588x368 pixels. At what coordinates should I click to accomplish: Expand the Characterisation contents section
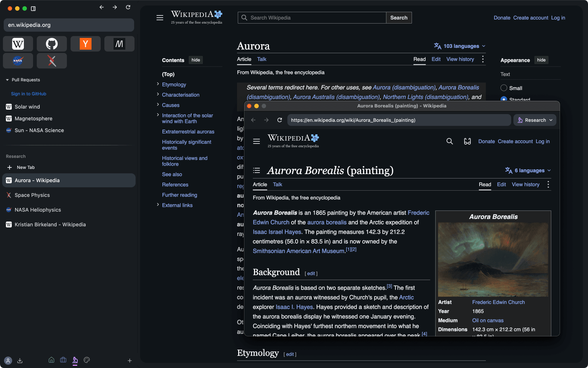coord(158,95)
